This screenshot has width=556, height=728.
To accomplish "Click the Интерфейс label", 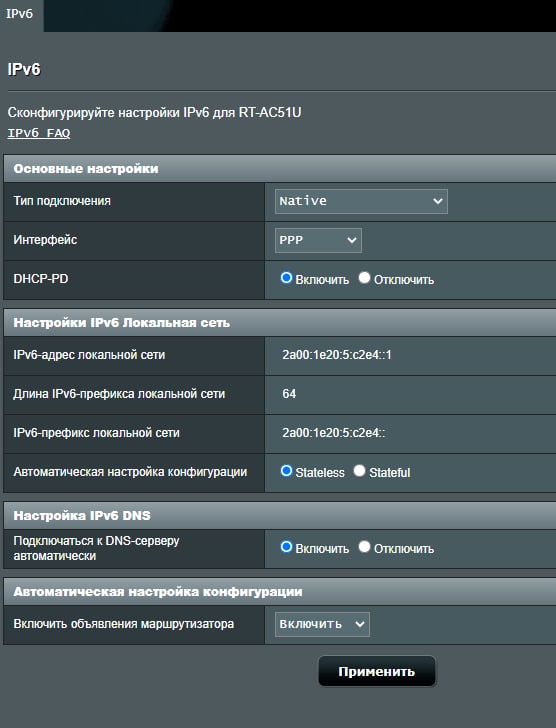I will [x=45, y=240].
